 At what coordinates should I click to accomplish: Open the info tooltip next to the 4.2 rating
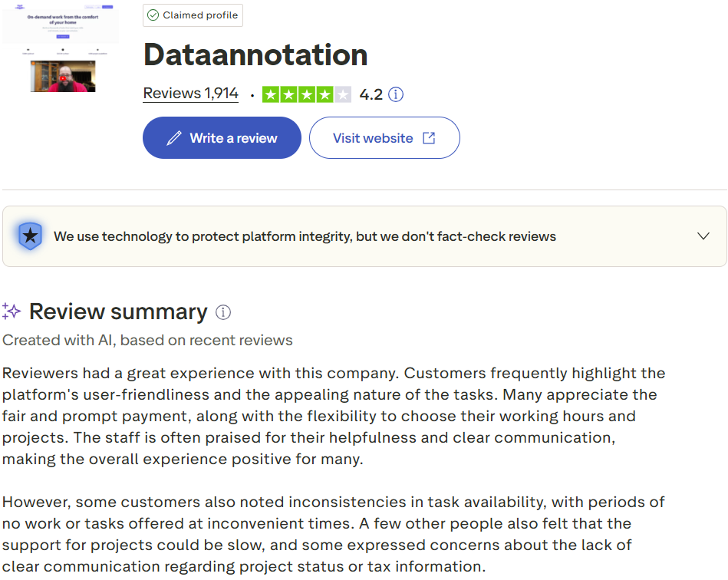(x=396, y=94)
